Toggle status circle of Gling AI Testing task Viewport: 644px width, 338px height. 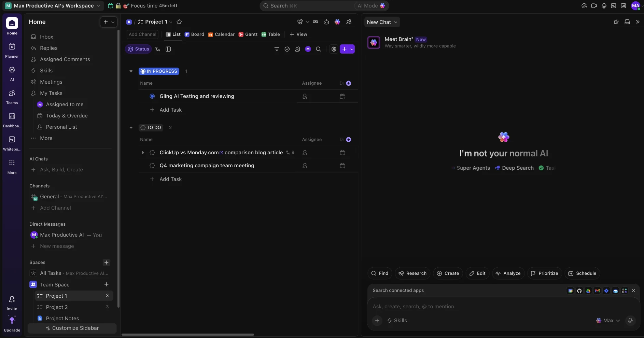click(x=152, y=96)
